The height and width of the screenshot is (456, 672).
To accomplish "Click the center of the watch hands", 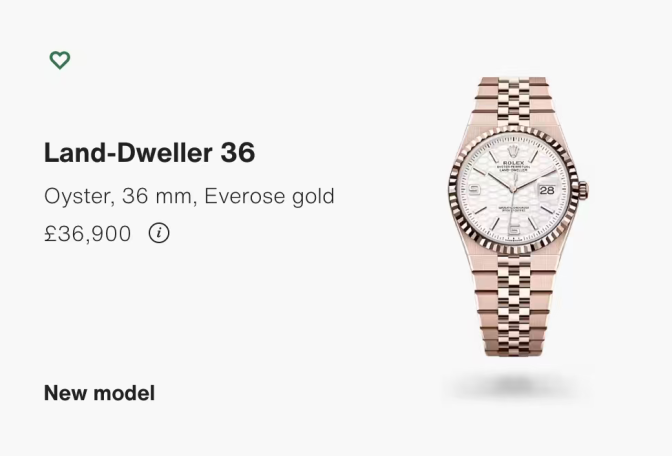I will [513, 189].
